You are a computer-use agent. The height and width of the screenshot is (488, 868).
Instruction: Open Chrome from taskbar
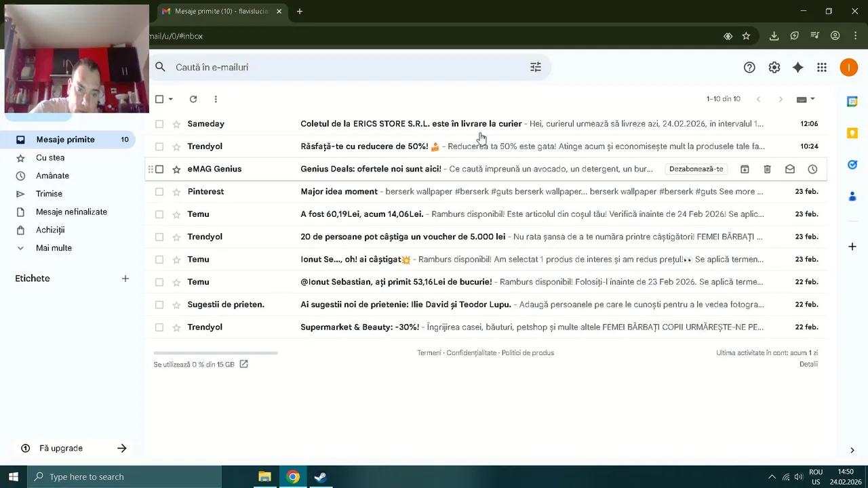click(293, 476)
